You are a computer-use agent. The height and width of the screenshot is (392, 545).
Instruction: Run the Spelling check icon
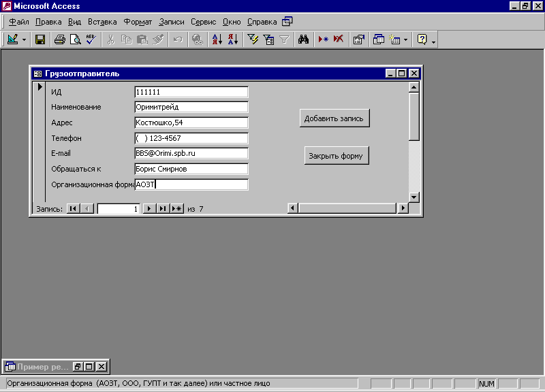click(x=91, y=39)
